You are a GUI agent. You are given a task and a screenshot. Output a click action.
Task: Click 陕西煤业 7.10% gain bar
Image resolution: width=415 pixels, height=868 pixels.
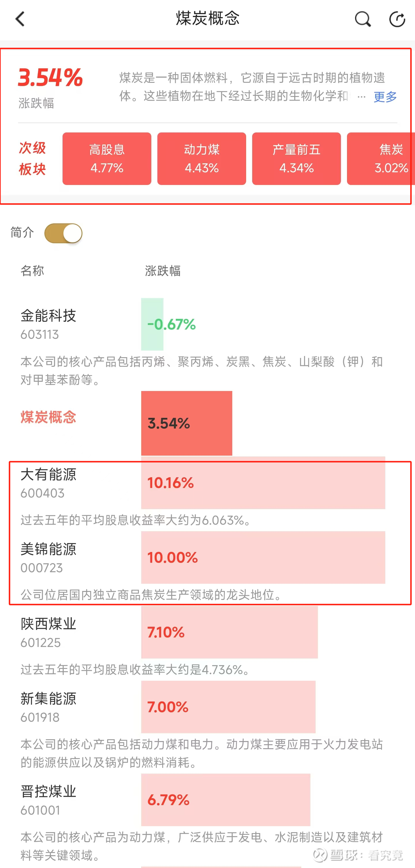[229, 632]
